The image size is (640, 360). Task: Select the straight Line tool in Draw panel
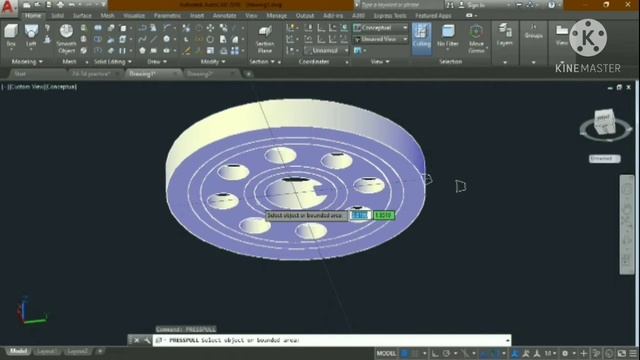pyautogui.click(x=153, y=39)
